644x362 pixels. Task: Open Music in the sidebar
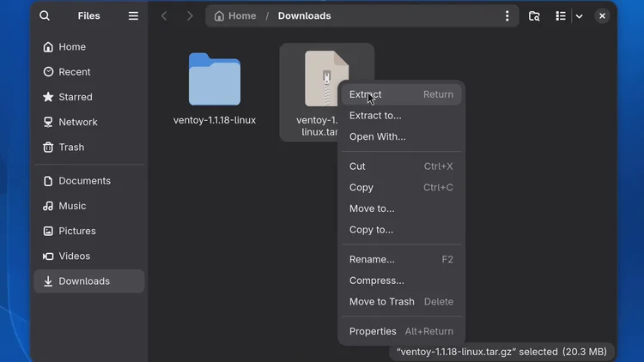tap(89, 206)
